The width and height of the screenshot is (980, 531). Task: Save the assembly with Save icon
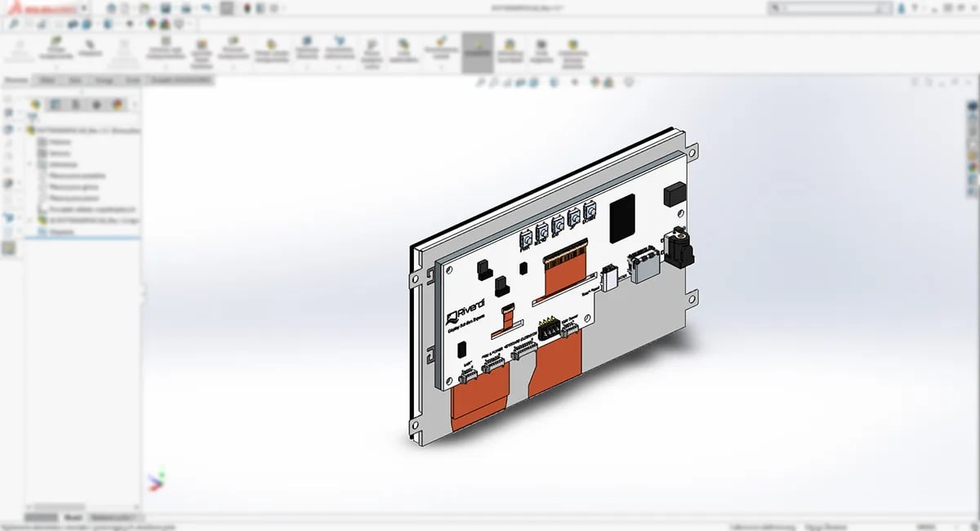[166, 7]
